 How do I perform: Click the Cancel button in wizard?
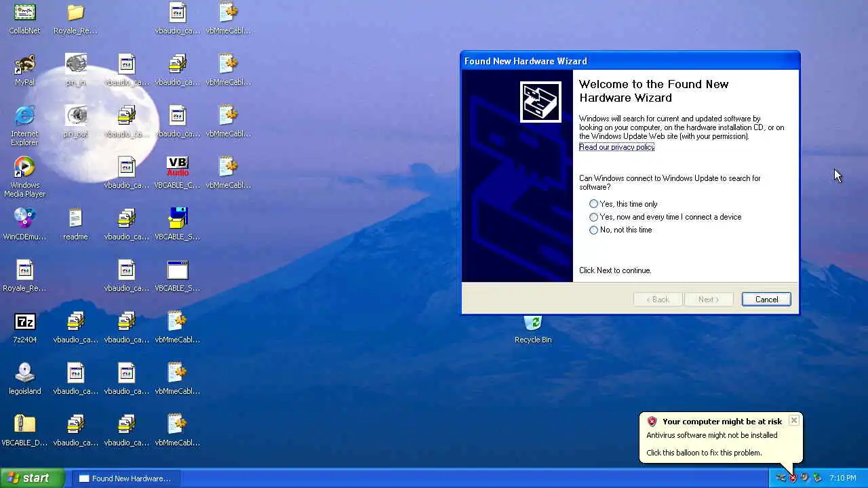[766, 300]
